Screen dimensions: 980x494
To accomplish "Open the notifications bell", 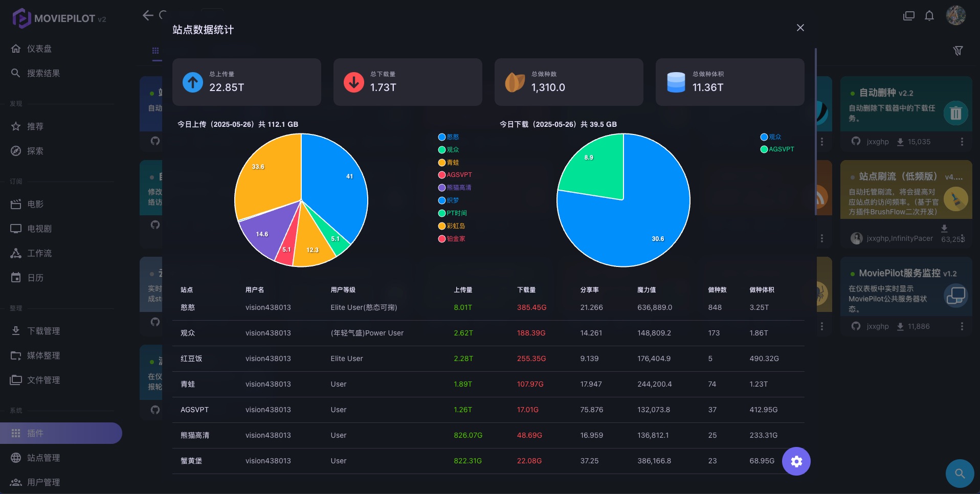I will (929, 16).
